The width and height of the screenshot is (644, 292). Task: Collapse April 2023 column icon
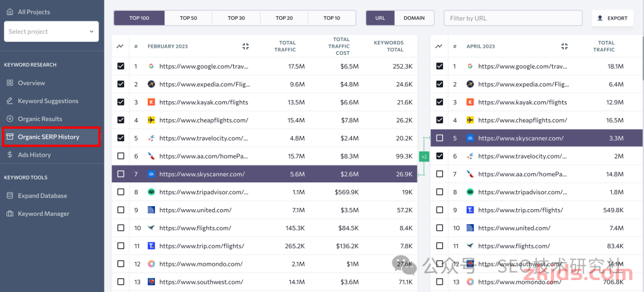click(x=564, y=46)
